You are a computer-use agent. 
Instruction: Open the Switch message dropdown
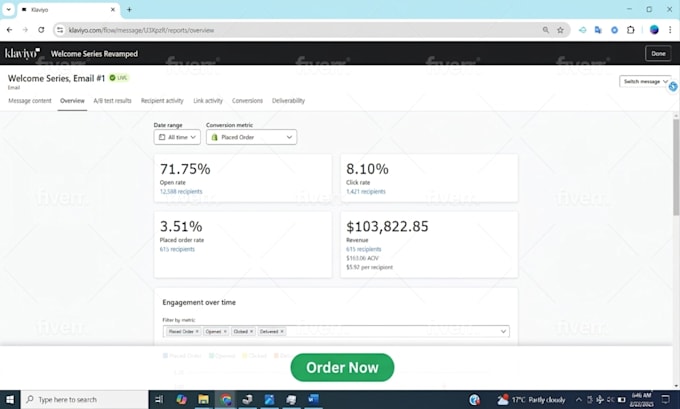(x=645, y=82)
